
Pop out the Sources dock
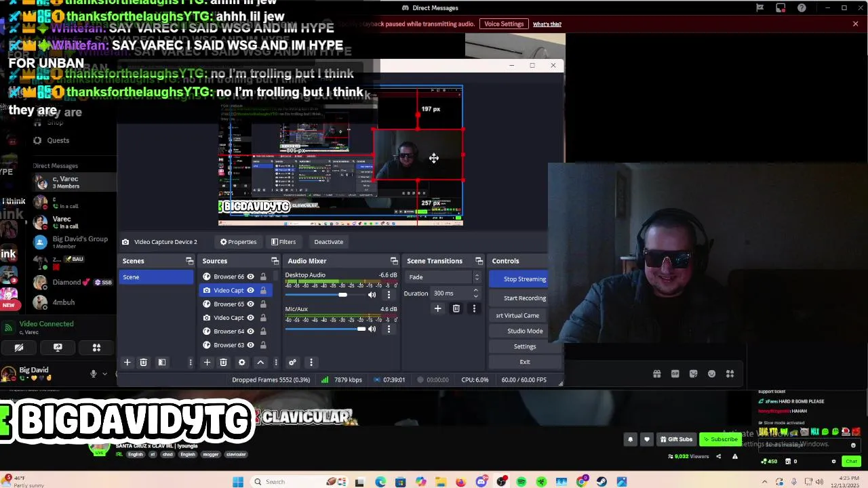coord(275,261)
